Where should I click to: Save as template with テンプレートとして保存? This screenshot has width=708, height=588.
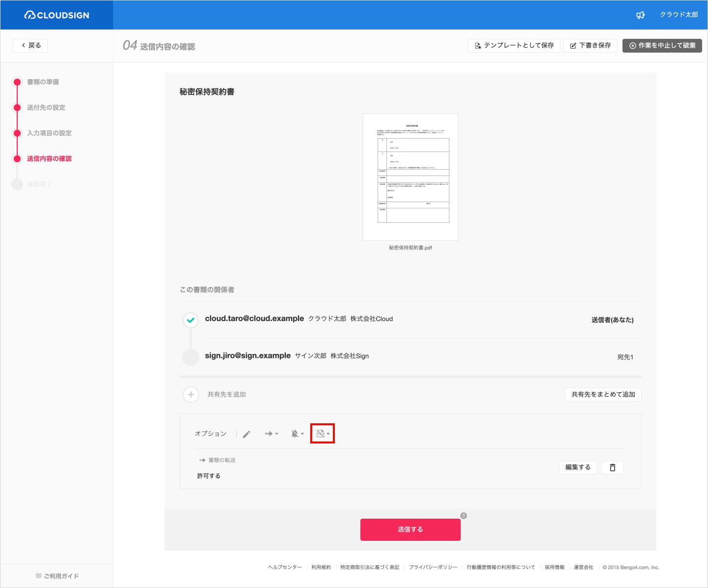(514, 45)
